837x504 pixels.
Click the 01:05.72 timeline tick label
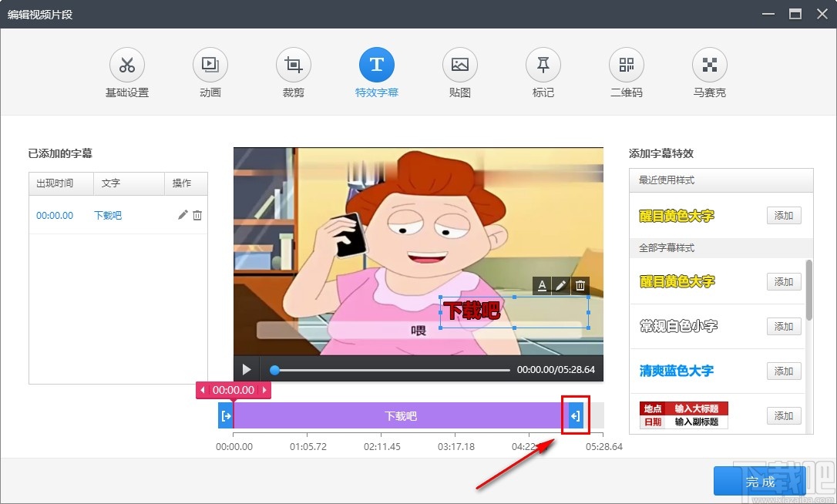(308, 446)
